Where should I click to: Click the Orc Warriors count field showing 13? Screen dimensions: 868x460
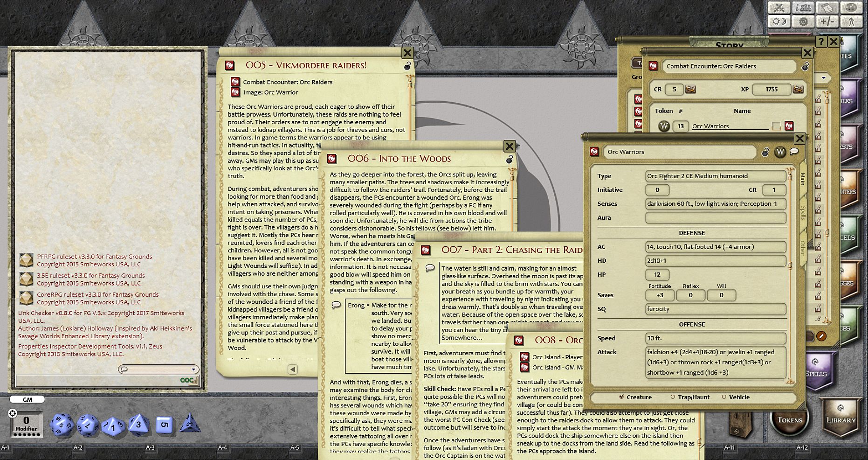tap(681, 126)
